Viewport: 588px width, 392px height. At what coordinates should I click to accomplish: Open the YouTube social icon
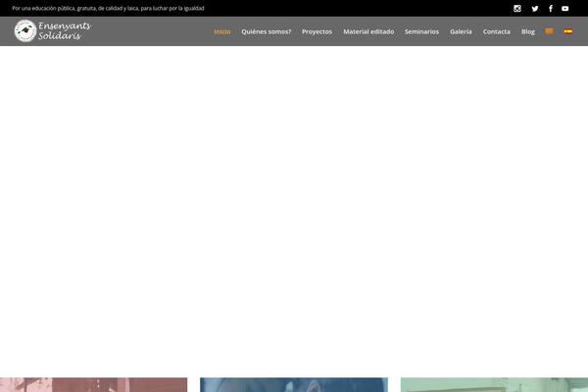[565, 8]
